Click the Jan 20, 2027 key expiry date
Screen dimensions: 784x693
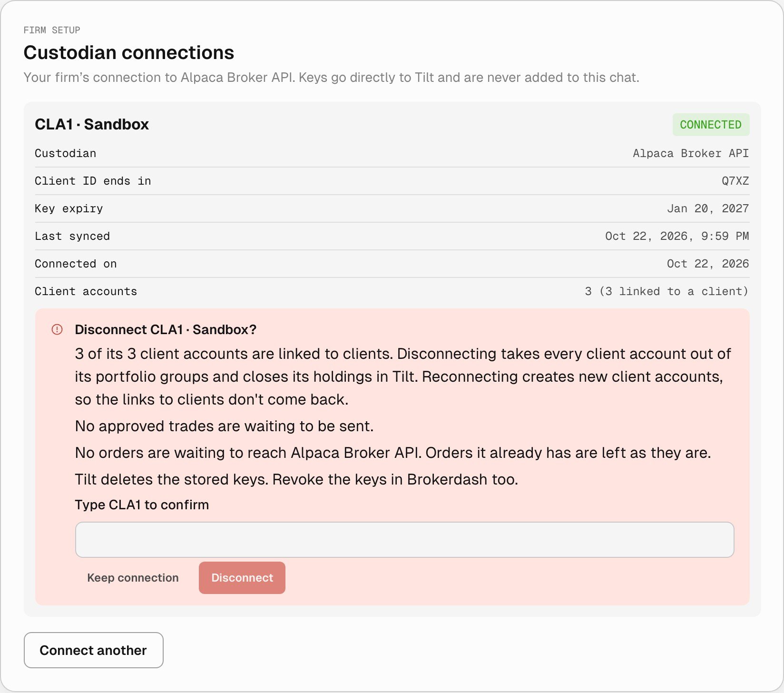click(708, 208)
